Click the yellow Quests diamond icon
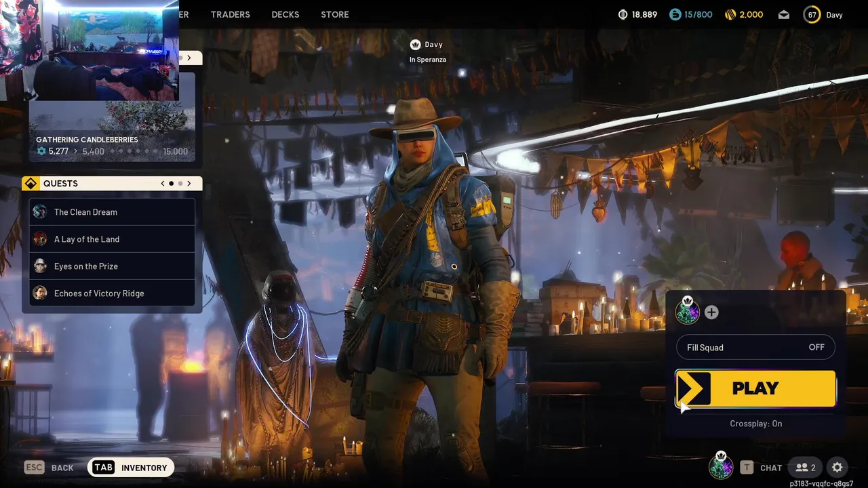Screen dimensions: 868x488 [x=30, y=183]
